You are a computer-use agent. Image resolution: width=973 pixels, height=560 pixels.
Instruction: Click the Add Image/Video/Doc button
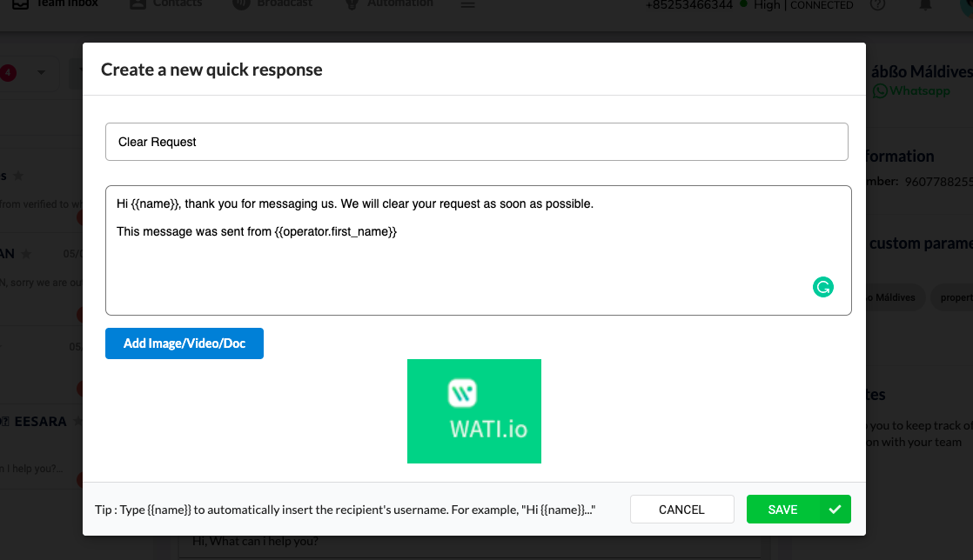(185, 343)
